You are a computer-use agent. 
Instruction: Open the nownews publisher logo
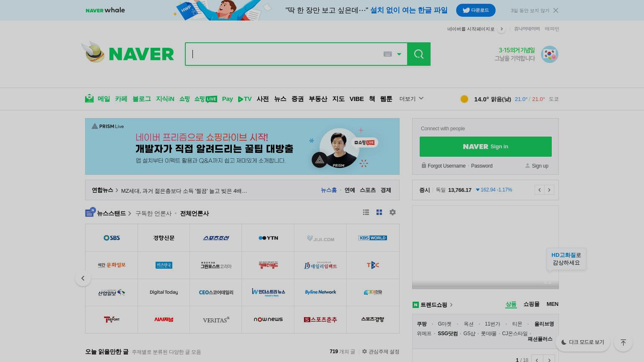point(268,320)
